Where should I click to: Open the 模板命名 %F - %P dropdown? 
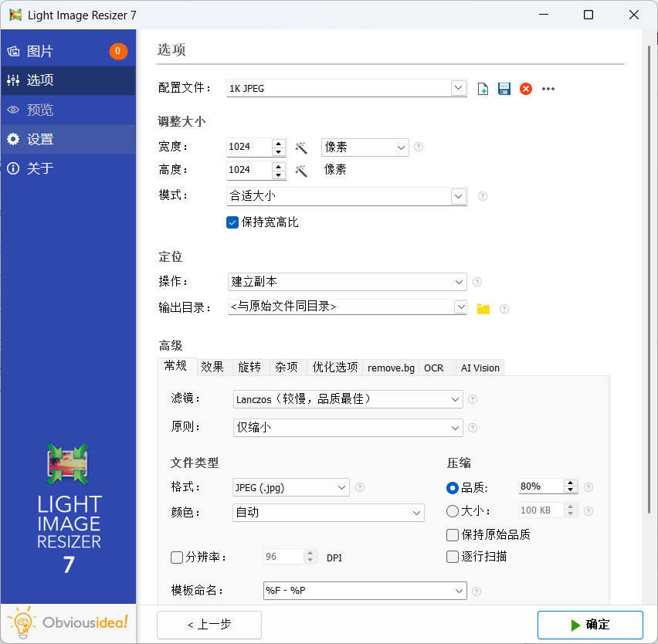coord(459,591)
